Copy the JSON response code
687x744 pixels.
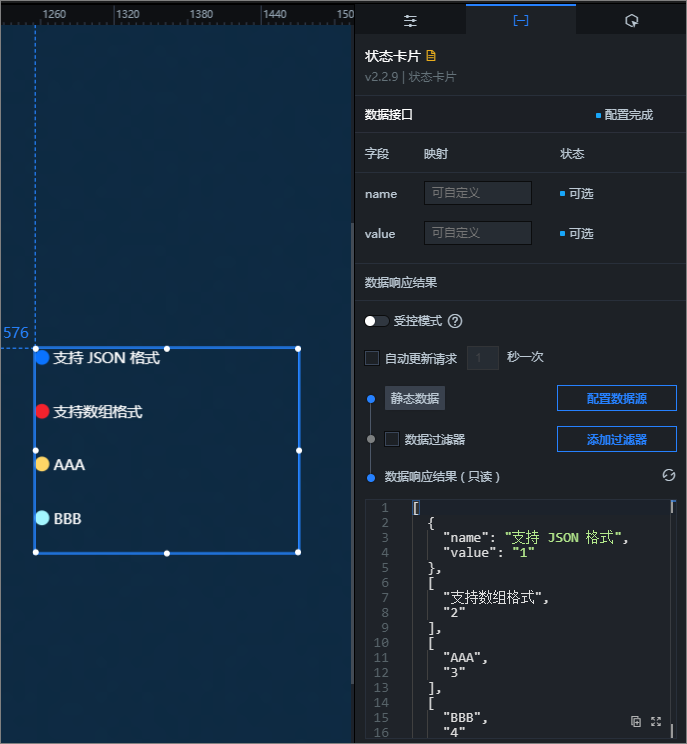click(636, 721)
